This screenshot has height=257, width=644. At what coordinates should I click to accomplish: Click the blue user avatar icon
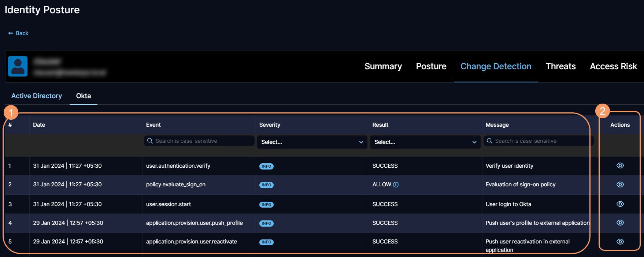[18, 66]
